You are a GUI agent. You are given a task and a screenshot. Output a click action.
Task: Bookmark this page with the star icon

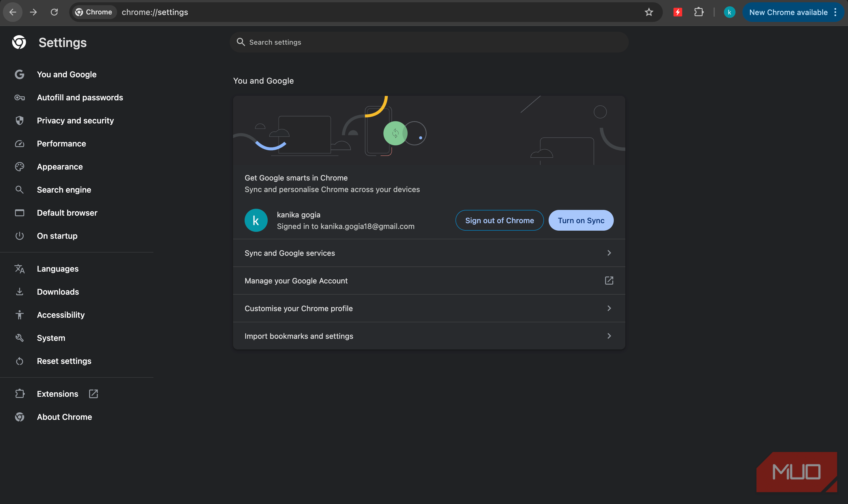click(649, 12)
